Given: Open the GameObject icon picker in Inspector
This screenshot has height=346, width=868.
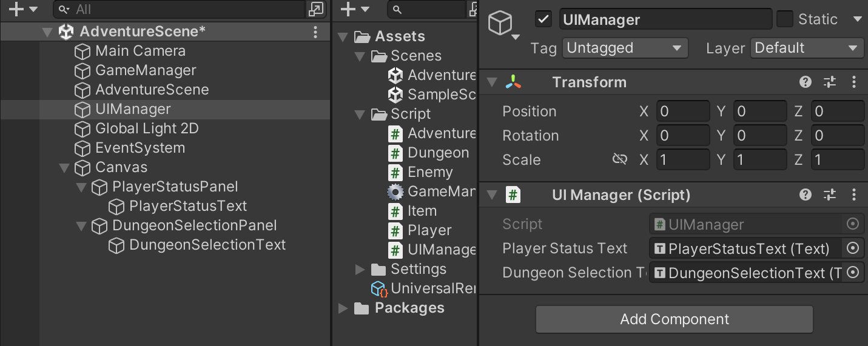Looking at the screenshot, I should [x=505, y=25].
